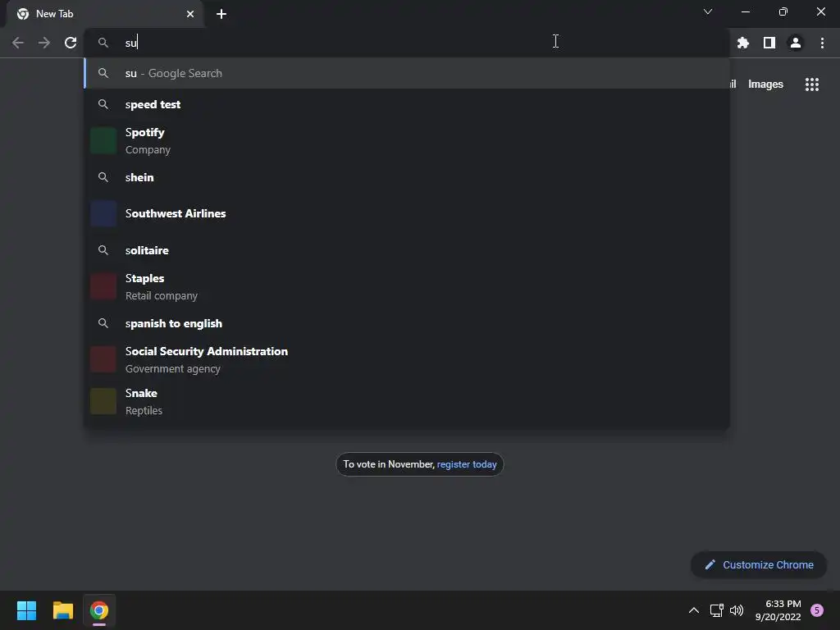840x630 pixels.
Task: Reload the current page
Action: pyautogui.click(x=71, y=43)
